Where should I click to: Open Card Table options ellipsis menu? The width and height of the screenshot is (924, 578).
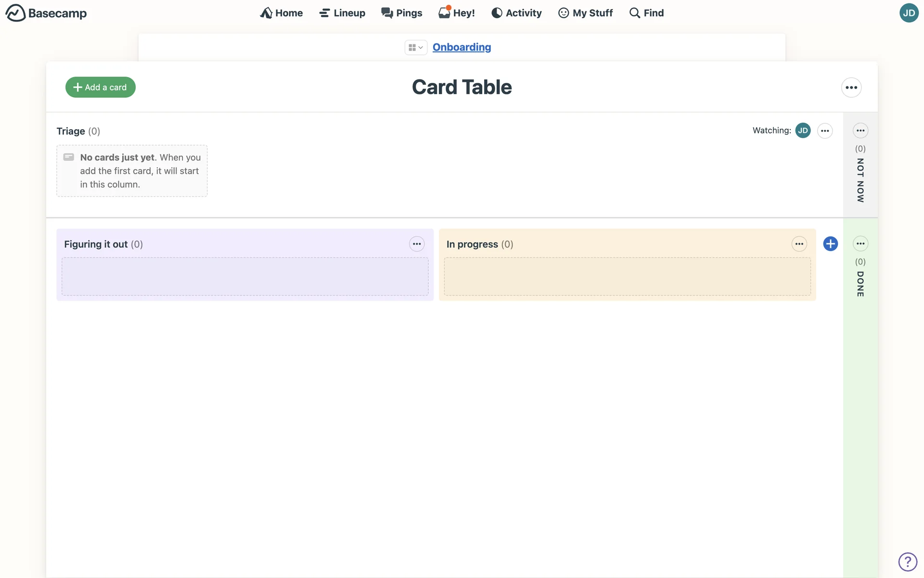pos(851,88)
